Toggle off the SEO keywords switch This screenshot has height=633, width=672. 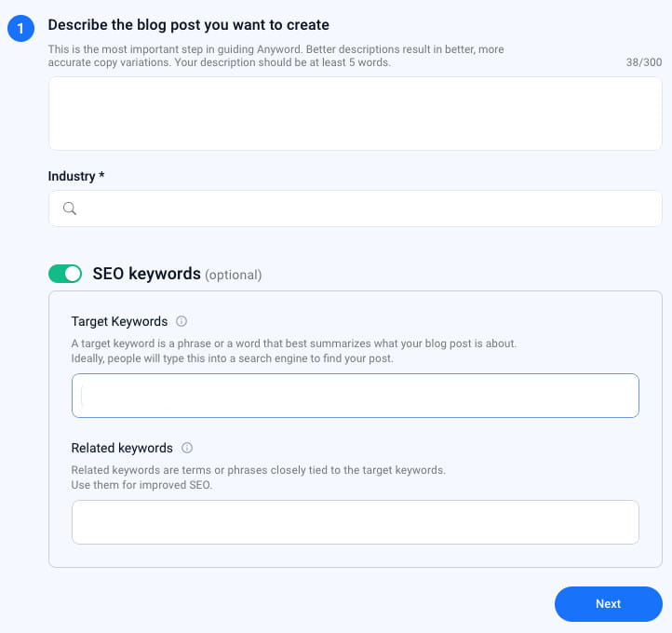pos(65,274)
